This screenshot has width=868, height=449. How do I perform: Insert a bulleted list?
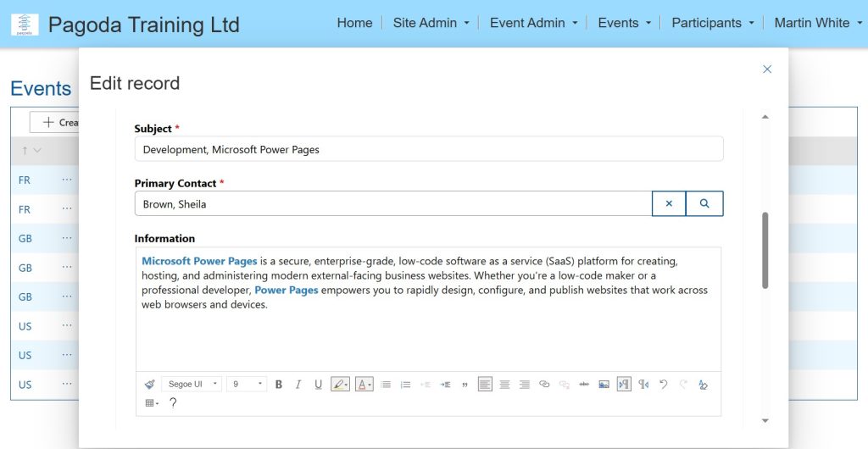386,385
